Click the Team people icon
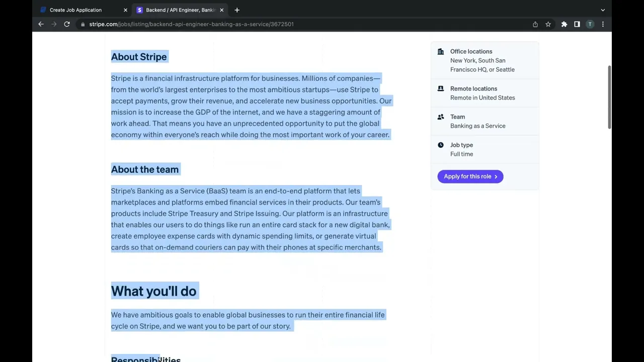 (x=441, y=117)
